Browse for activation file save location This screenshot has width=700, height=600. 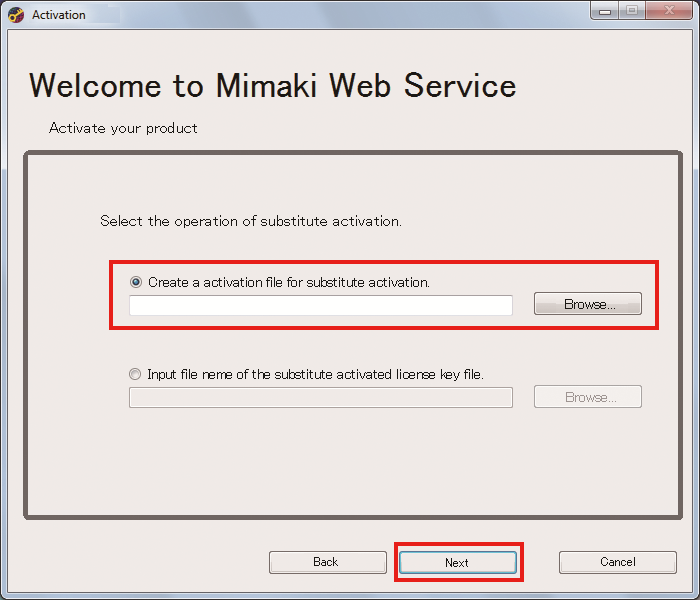(x=588, y=304)
